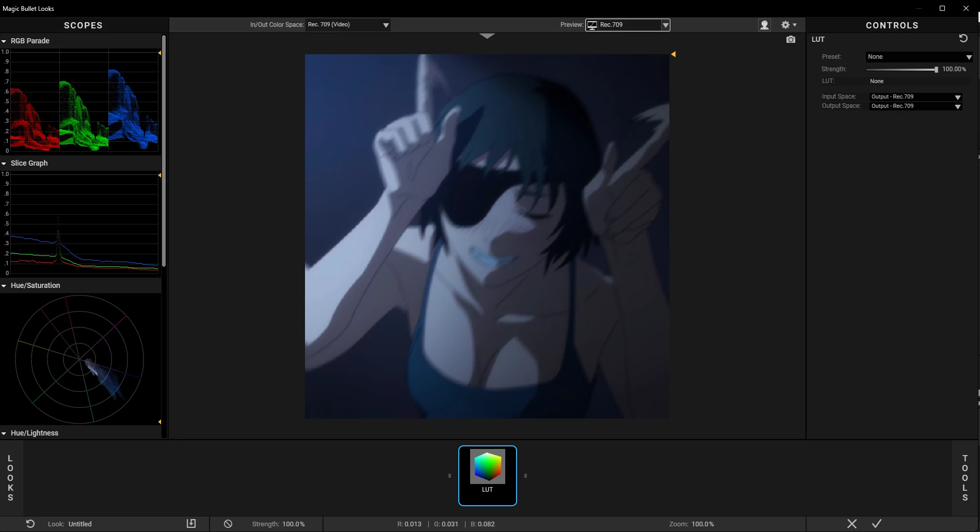Open the settings gear menu
The image size is (980, 532).
(x=789, y=25)
